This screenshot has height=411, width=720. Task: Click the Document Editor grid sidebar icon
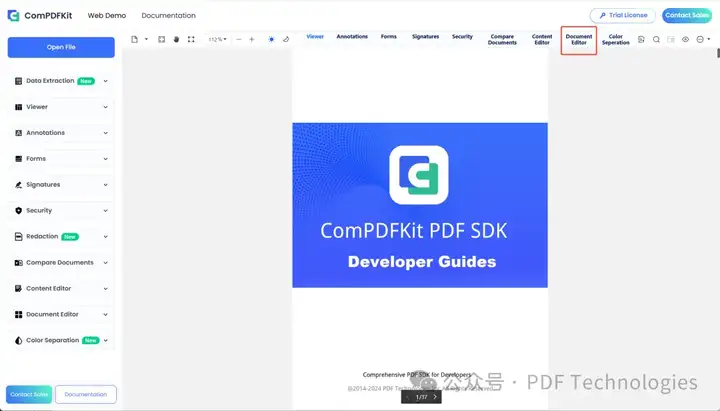coord(18,315)
